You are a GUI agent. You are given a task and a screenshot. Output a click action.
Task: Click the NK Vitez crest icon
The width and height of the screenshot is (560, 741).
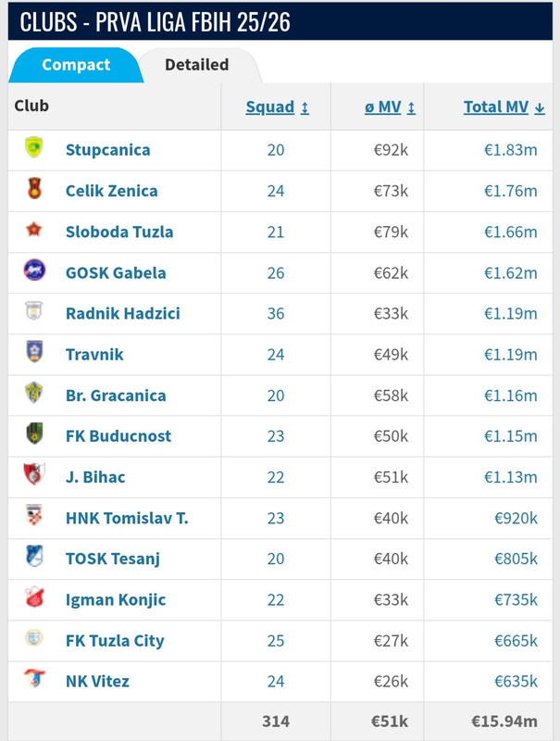tap(34, 679)
